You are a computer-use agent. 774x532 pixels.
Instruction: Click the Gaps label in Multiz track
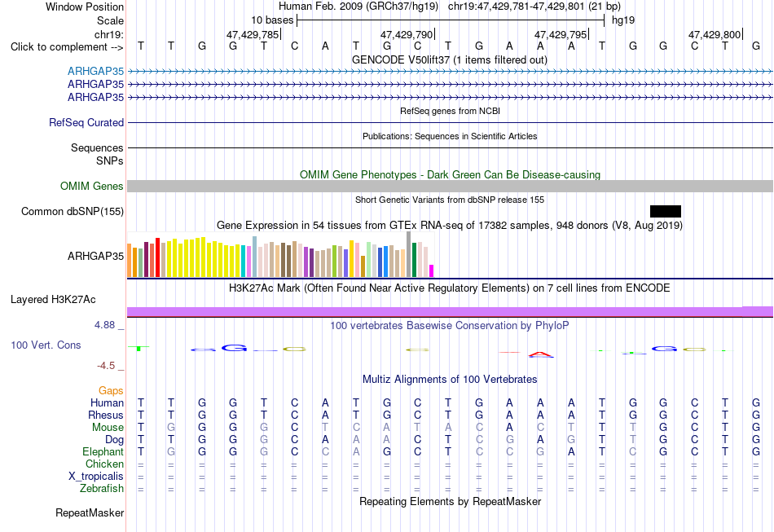pos(111,391)
